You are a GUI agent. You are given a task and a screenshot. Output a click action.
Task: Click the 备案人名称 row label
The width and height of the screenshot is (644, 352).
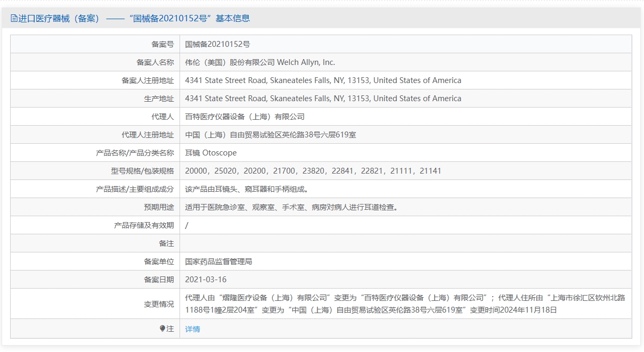(x=155, y=62)
